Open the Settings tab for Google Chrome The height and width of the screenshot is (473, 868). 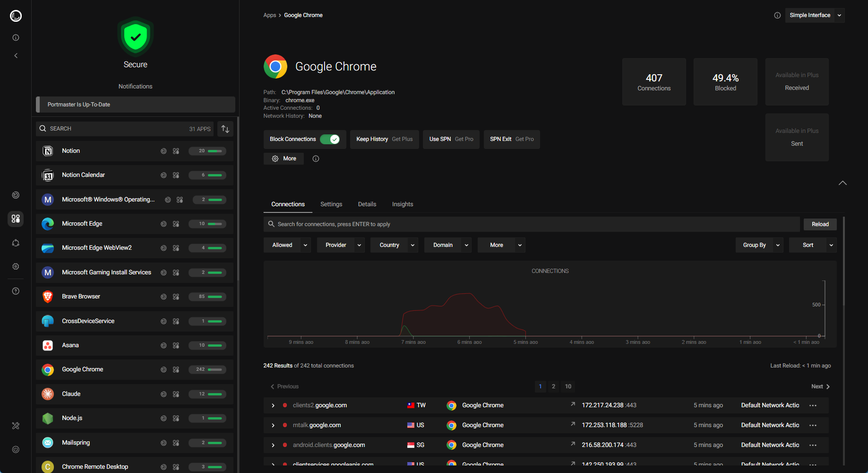pyautogui.click(x=331, y=204)
